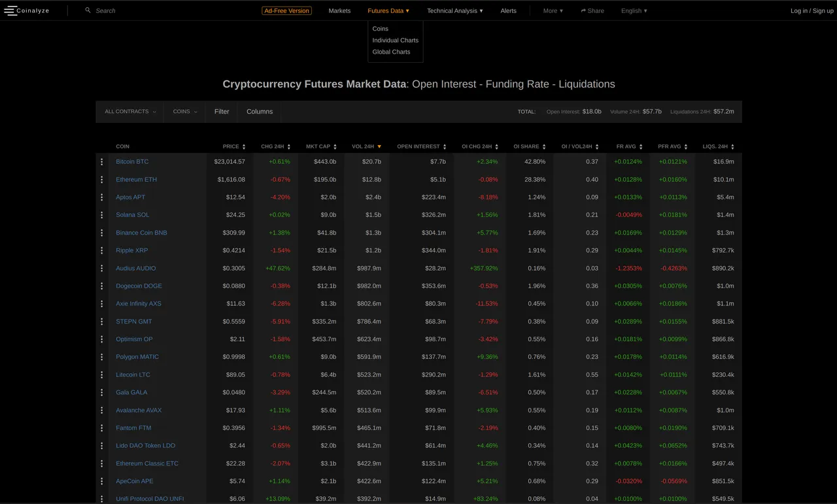
Task: Open the Unifi Protocol DAO UNFI link
Action: coord(150,499)
